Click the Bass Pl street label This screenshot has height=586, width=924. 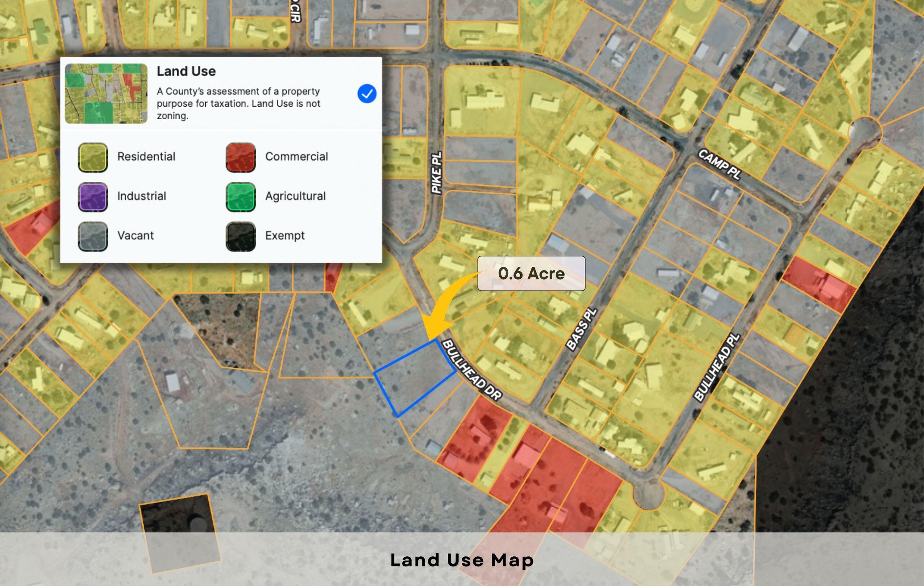582,330
